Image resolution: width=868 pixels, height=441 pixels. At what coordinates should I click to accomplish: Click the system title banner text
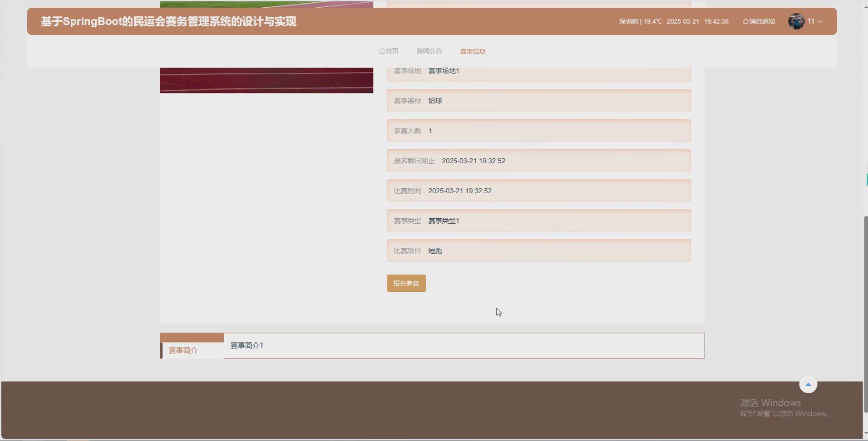[168, 21]
